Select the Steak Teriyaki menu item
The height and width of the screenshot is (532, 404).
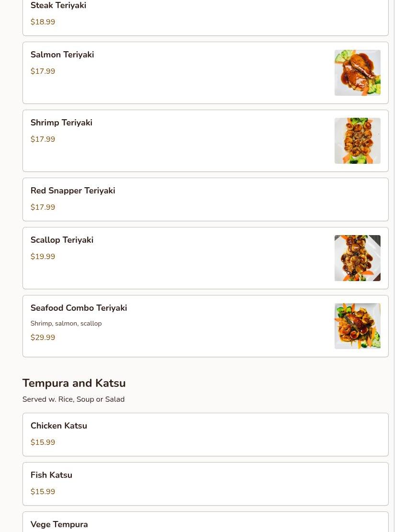[x=205, y=17]
